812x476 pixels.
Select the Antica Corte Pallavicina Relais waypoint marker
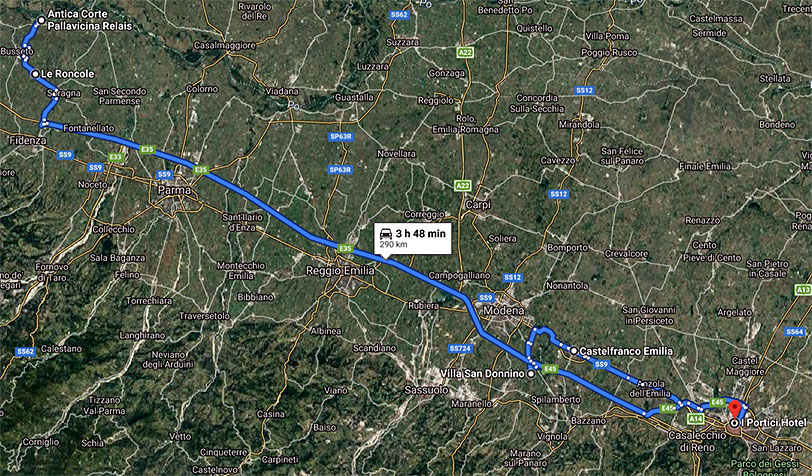(x=41, y=21)
